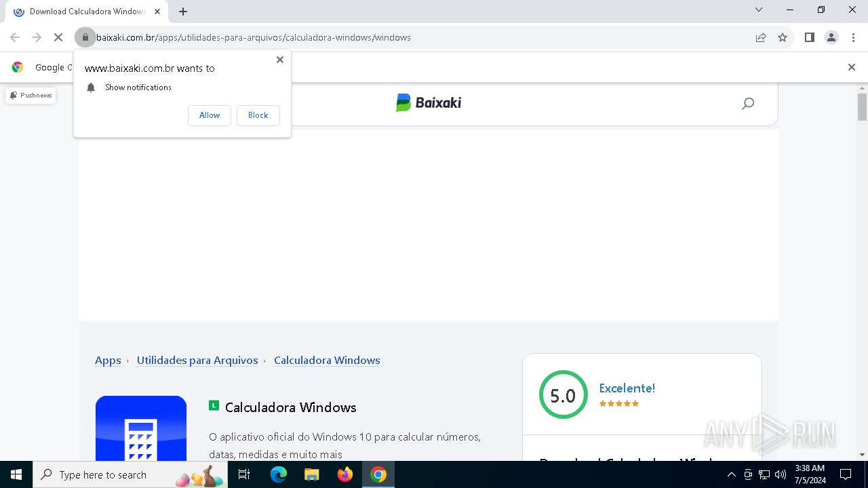Click the app description text
This screenshot has width=868, height=488.
(345, 445)
